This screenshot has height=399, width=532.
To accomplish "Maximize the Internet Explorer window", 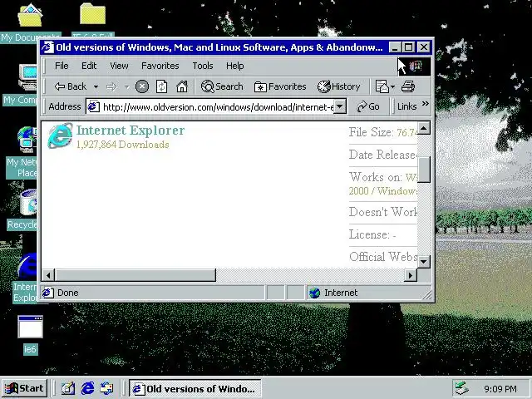I will (408, 47).
